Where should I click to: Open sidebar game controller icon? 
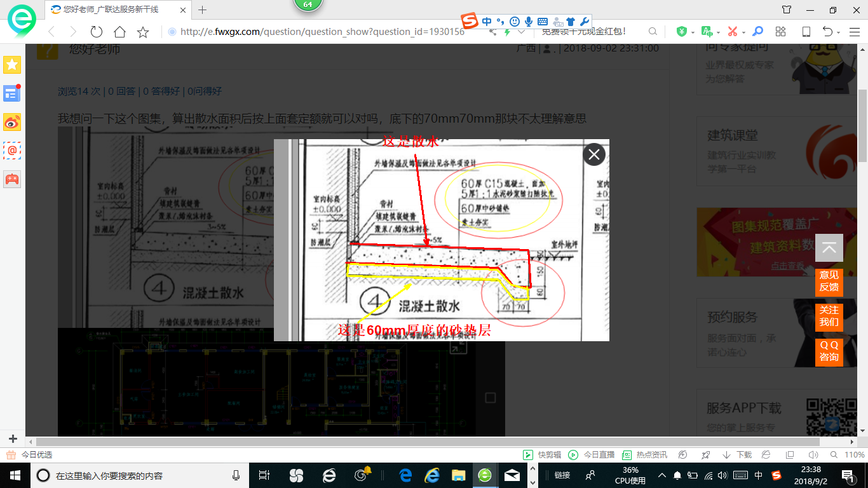[x=12, y=179]
